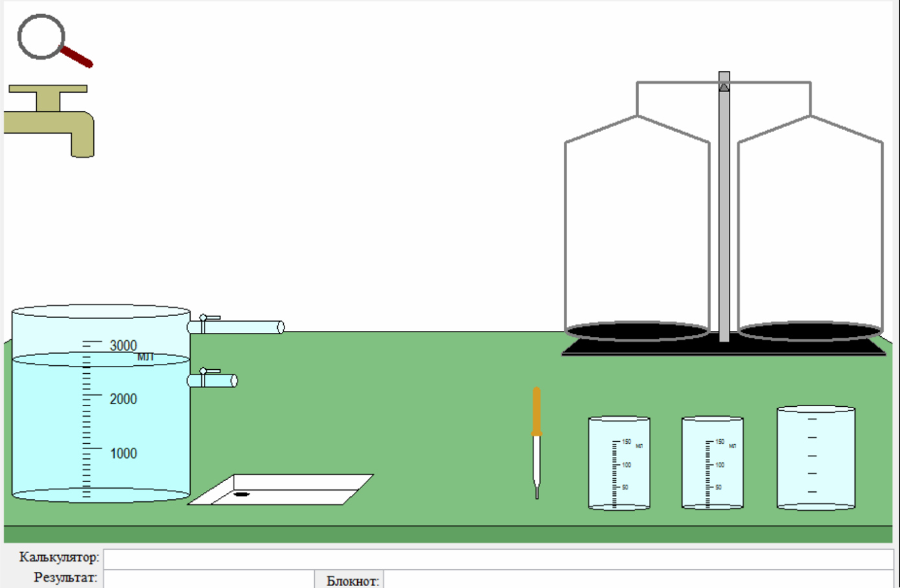
Task: Focus the Блокнот text field
Action: pos(639,579)
